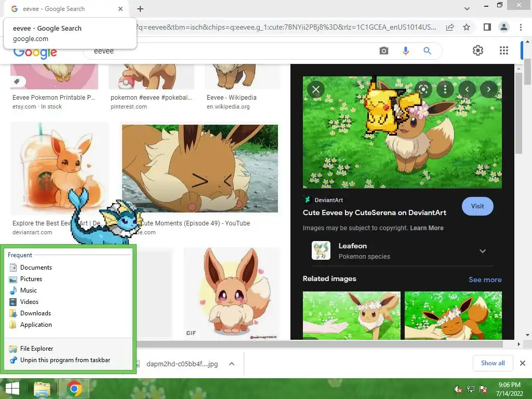Open related image of sleeping Eevee
Viewport: 532px width, 399px height.
pyautogui.click(x=453, y=315)
